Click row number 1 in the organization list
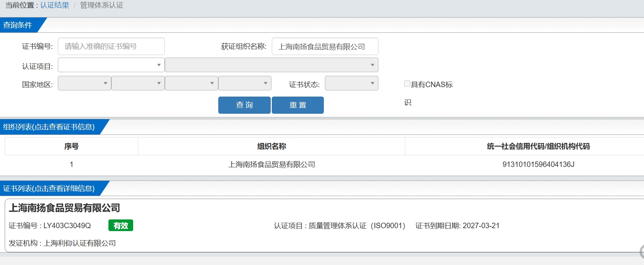This screenshot has height=265, width=644. 71,164
